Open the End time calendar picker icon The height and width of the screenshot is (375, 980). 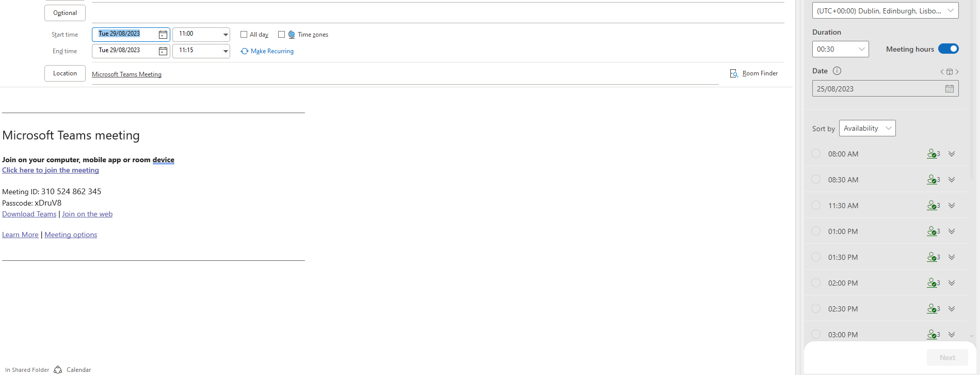pyautogui.click(x=163, y=51)
